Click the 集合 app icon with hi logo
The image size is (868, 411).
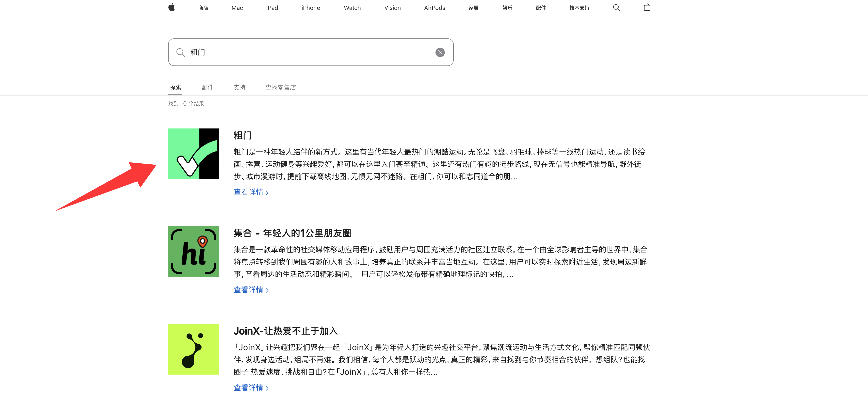pos(193,252)
